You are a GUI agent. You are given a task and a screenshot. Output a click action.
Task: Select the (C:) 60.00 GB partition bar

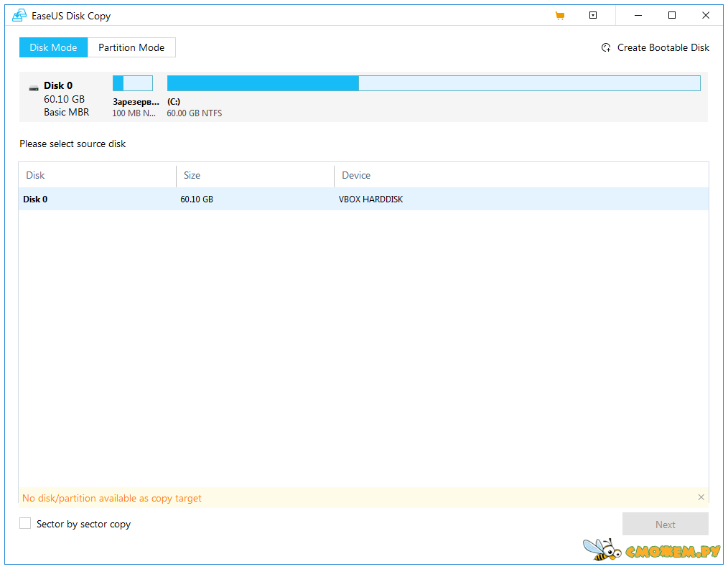[x=434, y=83]
